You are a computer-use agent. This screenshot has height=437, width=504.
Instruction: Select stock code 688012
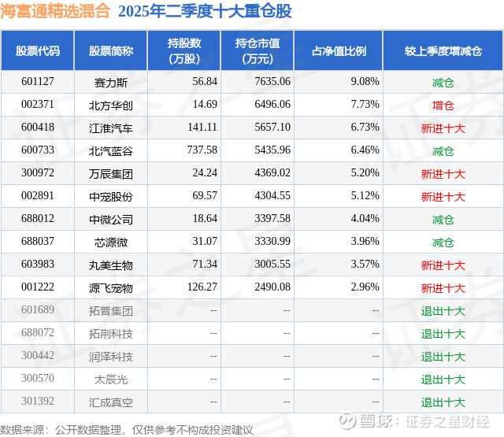38,219
